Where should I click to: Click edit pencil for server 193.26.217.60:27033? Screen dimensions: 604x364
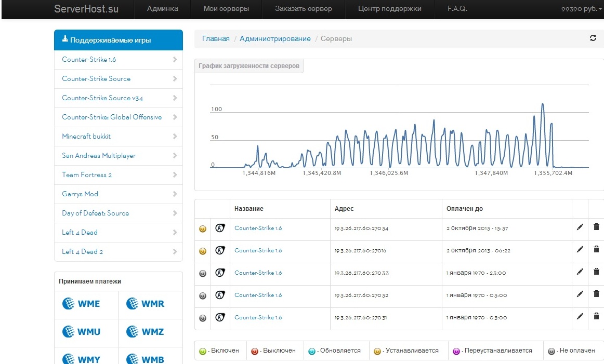pyautogui.click(x=580, y=272)
